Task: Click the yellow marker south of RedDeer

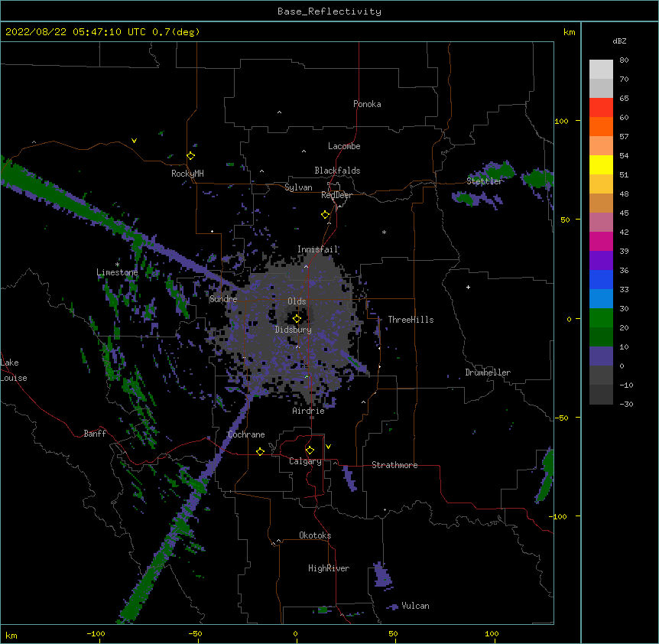Action: coord(325,215)
